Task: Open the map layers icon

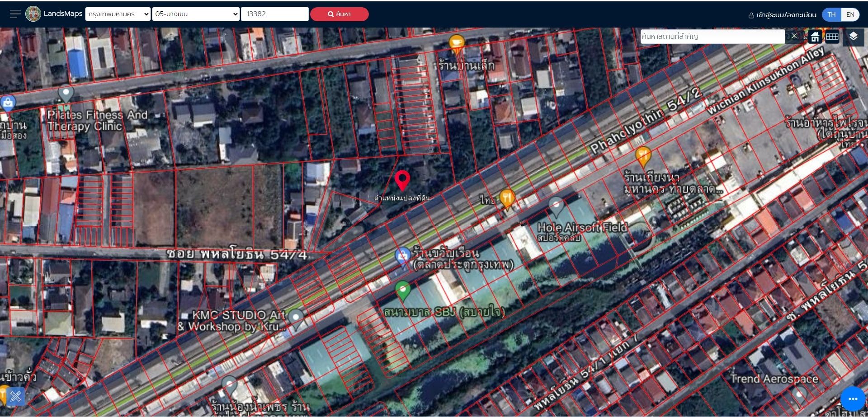Action: pos(853,37)
